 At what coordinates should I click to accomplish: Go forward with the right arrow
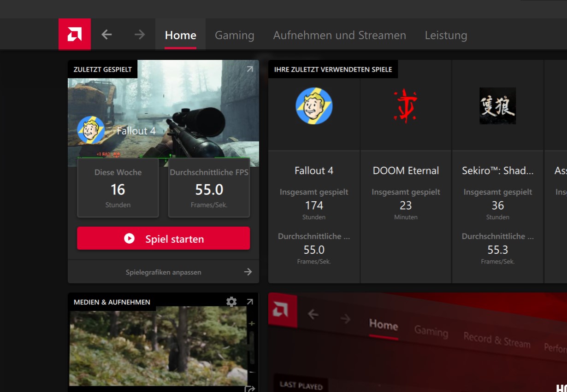pos(140,35)
